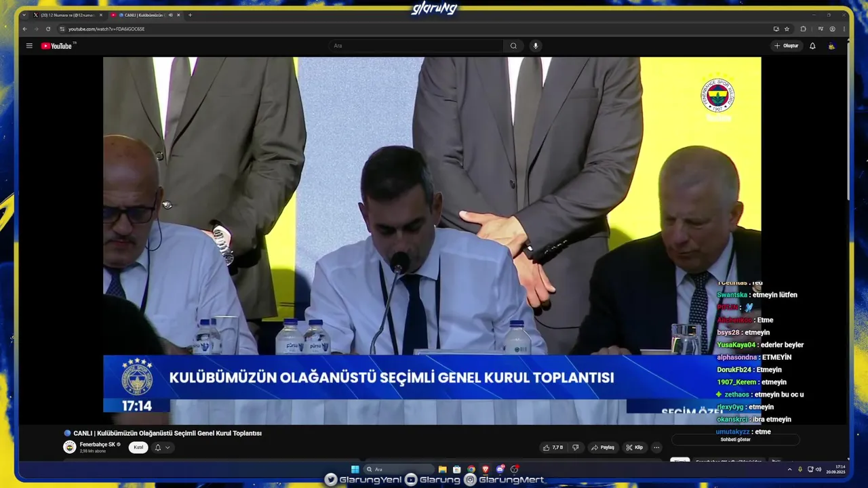This screenshot has height=488, width=868.
Task: Click the live video player area
Action: (x=432, y=241)
